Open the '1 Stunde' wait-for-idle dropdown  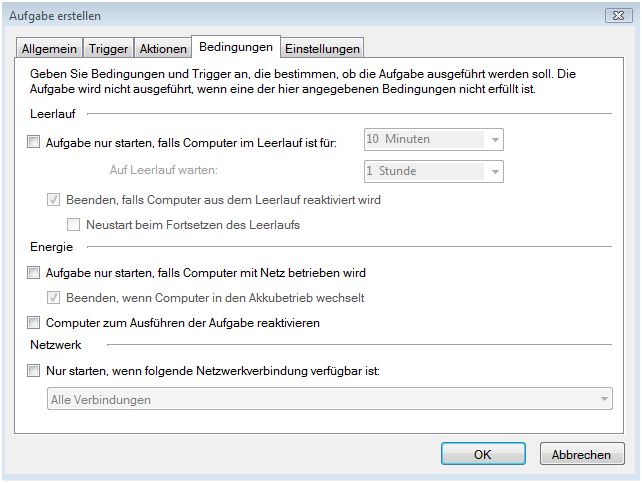coord(434,171)
